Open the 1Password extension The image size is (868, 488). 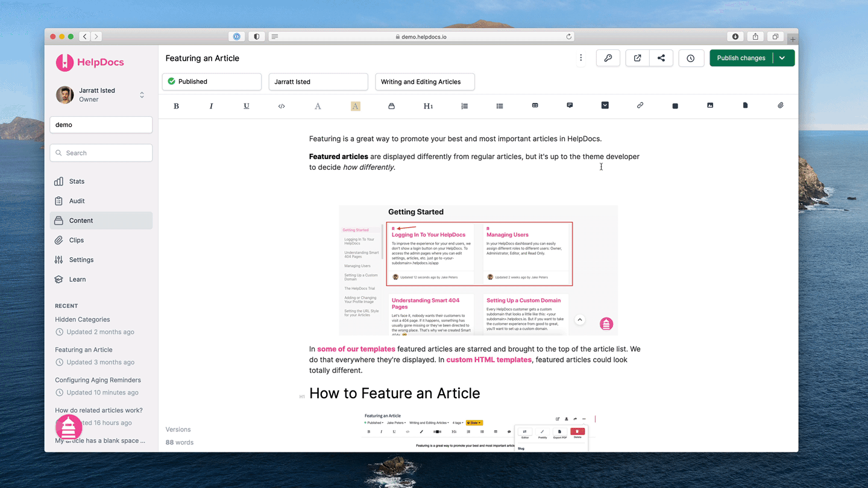237,37
